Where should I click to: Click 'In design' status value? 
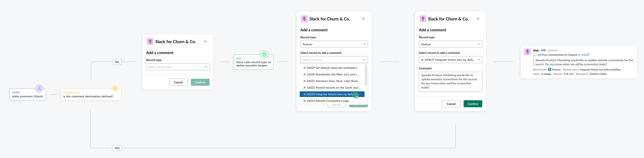coord(546,74)
